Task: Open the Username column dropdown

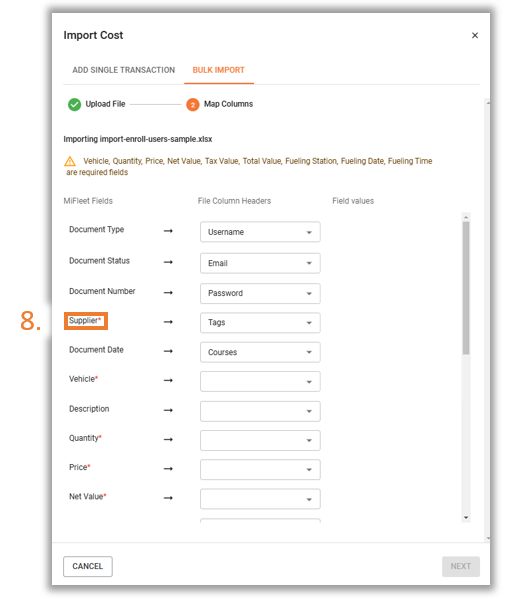Action: point(260,232)
